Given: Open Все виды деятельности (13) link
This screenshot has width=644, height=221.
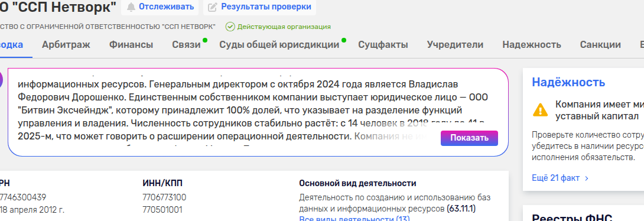Looking at the screenshot, I should pyautogui.click(x=354, y=218).
